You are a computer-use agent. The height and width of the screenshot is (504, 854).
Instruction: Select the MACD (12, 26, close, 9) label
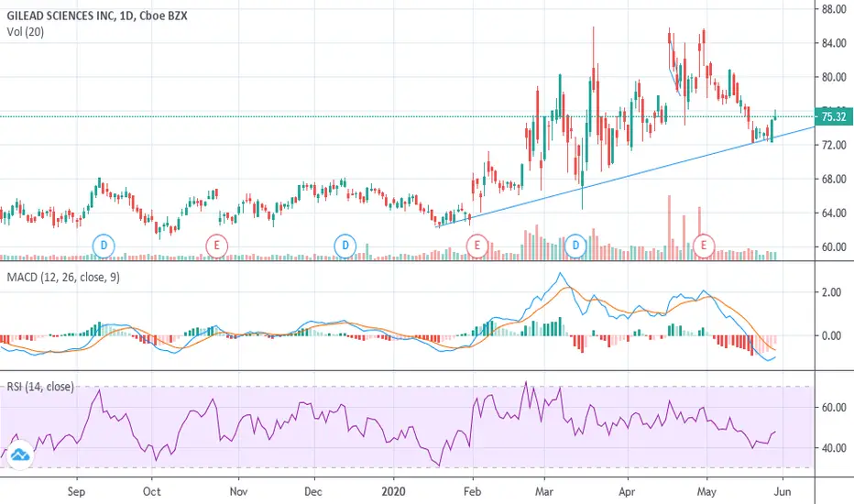(63, 278)
